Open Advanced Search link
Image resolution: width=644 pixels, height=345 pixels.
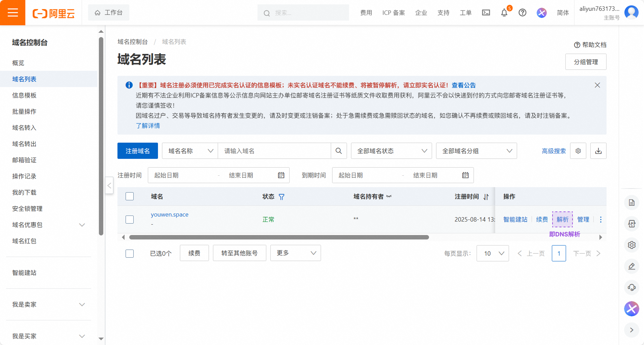[554, 151]
